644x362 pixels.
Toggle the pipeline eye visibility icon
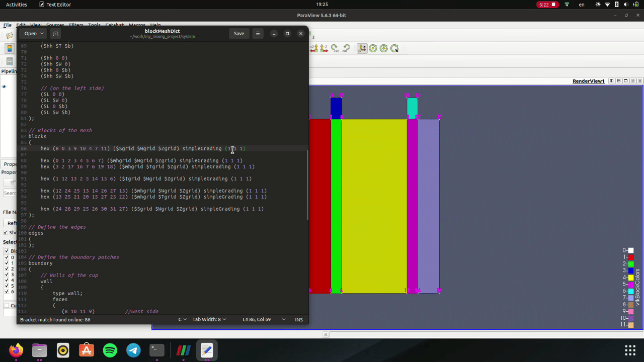[4, 86]
